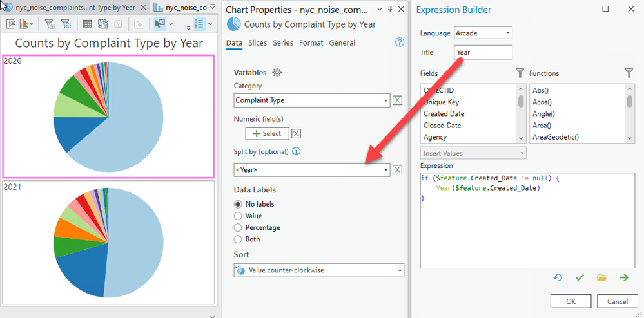Viewport: 644px width, 318px height.
Task: Load expression using the folder icon
Action: click(x=601, y=277)
